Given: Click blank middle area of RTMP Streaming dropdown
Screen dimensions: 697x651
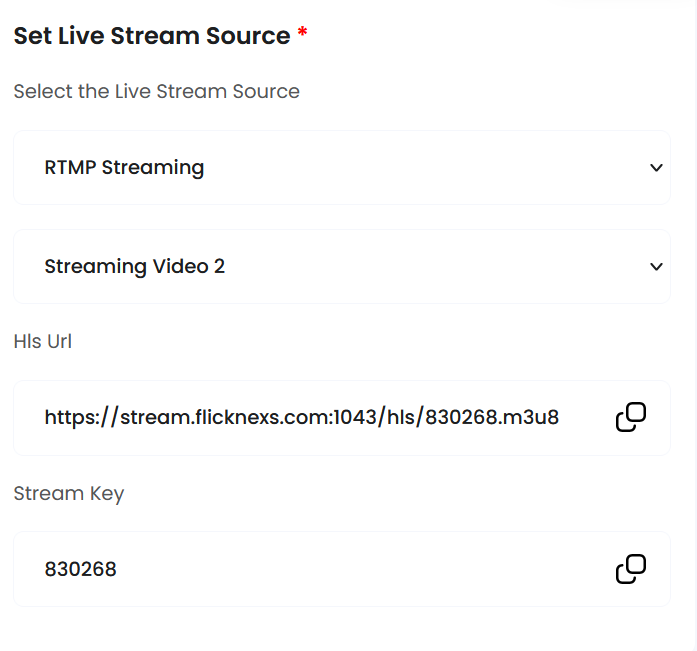Looking at the screenshot, I should (420, 168).
